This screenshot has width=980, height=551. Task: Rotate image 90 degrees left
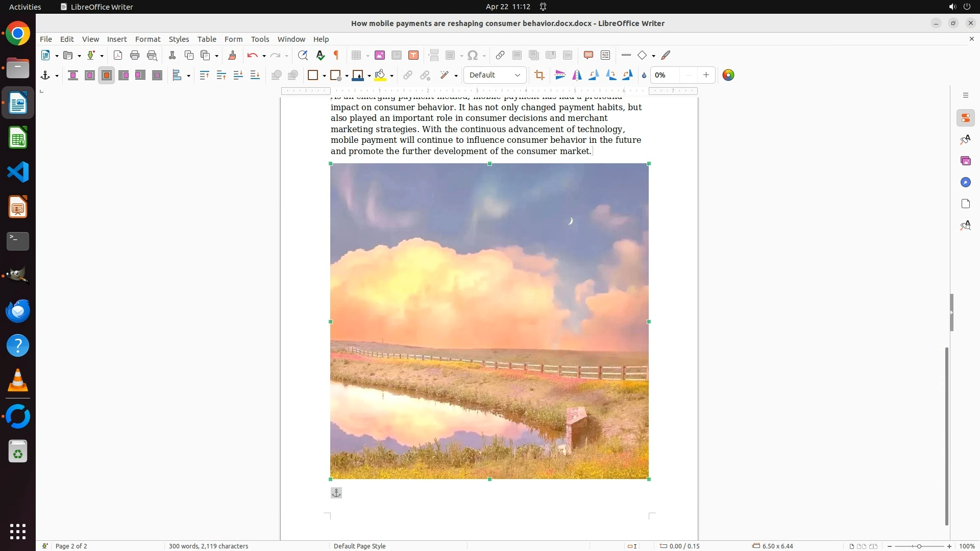[x=594, y=76]
